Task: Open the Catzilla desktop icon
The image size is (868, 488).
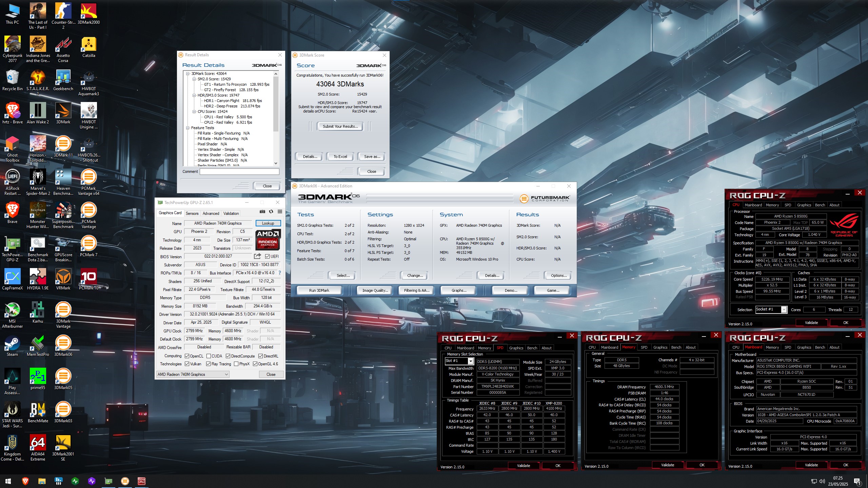Action: 88,47
